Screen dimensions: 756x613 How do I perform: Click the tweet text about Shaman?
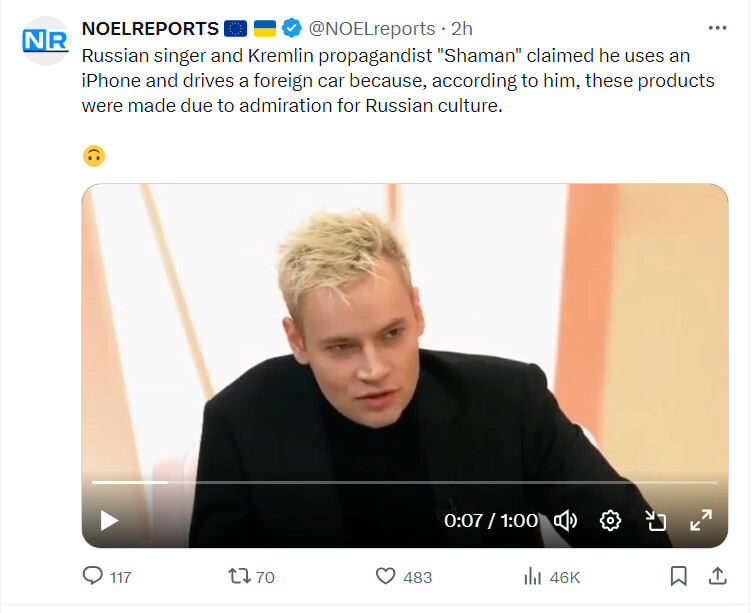point(398,80)
